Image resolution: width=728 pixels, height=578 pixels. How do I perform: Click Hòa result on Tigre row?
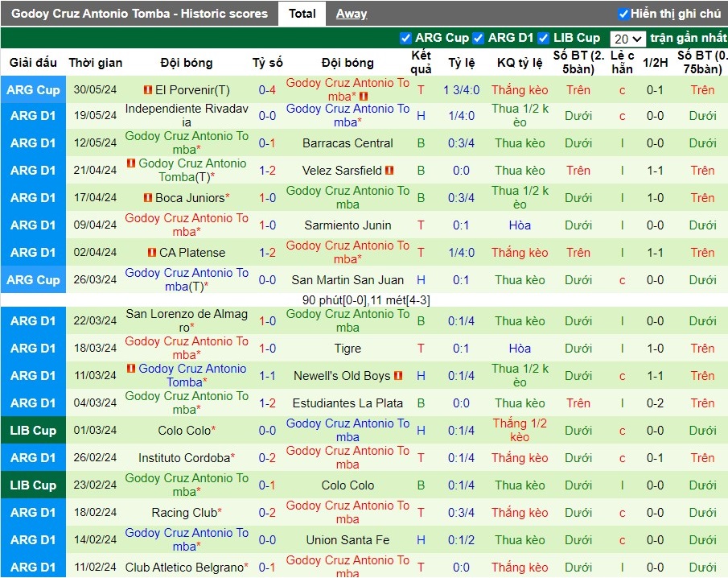point(520,349)
